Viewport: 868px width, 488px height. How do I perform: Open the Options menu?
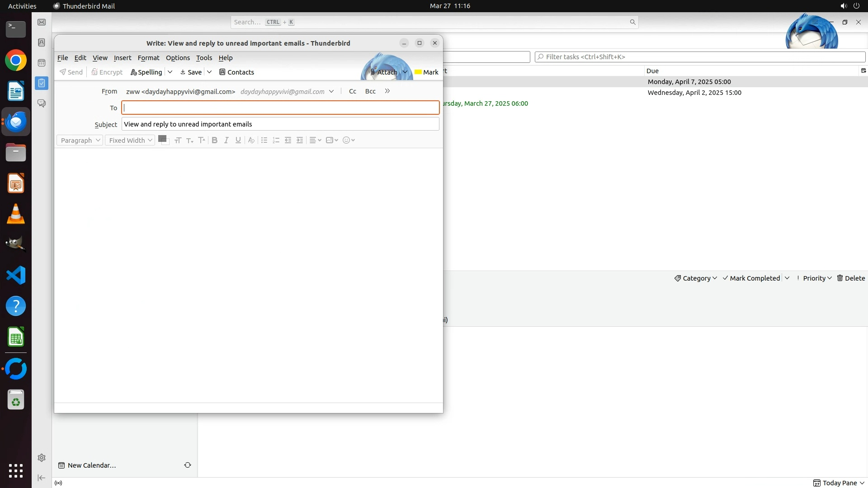click(x=178, y=58)
